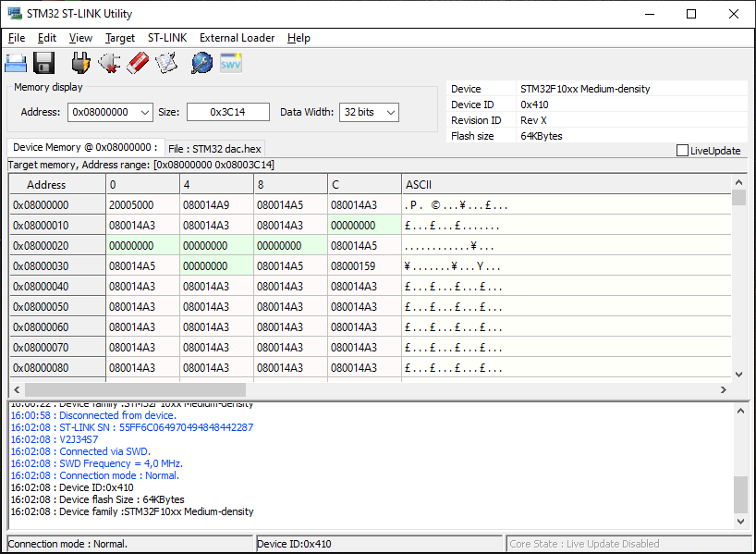Click the log line 'Connected via SWD.'

tap(80, 451)
